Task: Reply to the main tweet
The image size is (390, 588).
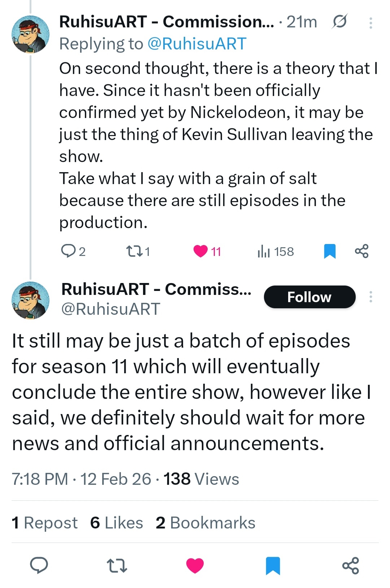Action: tap(39, 565)
